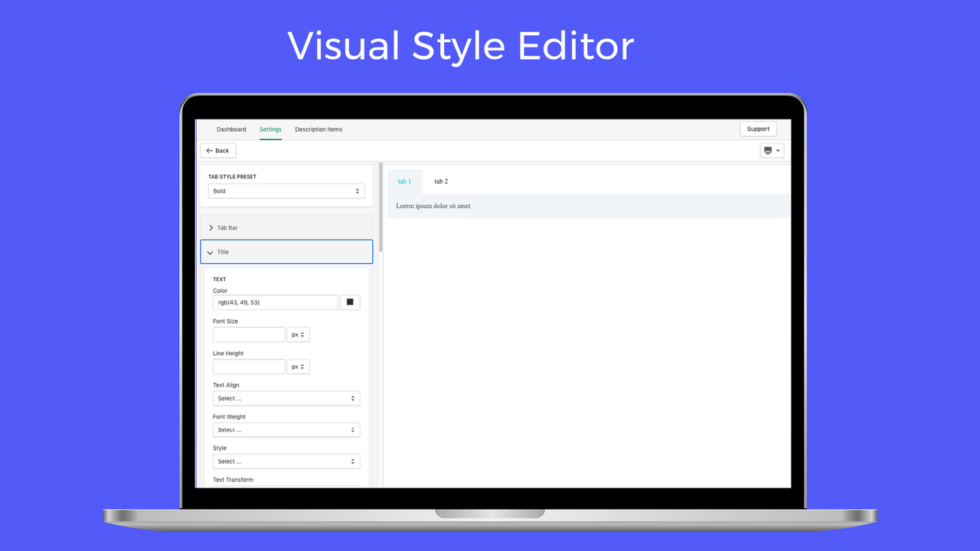980x551 pixels.
Task: Click the Color value input showing rgb(43, 49, 53)
Action: [275, 302]
